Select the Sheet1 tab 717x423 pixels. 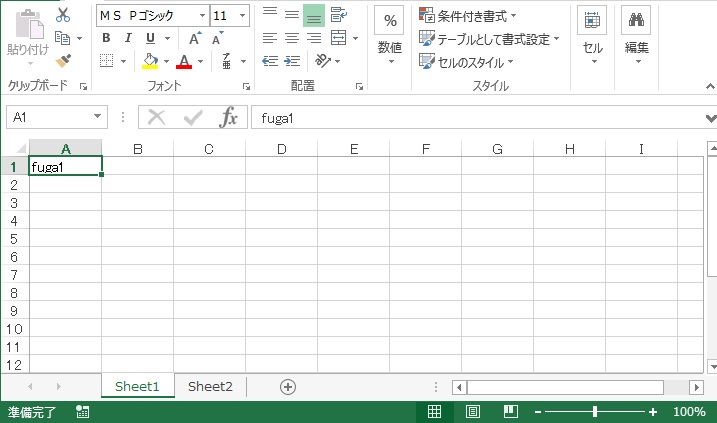(137, 387)
